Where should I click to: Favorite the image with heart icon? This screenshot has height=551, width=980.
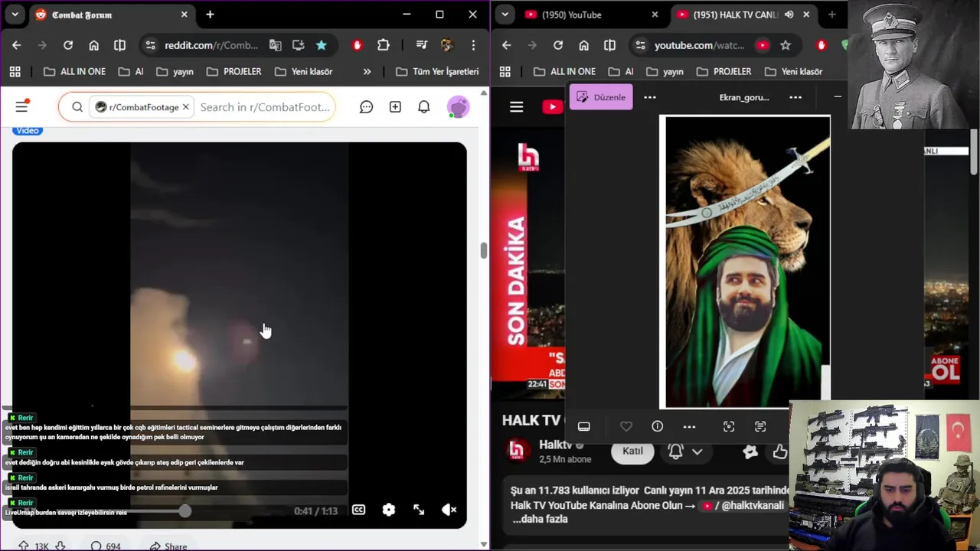[x=626, y=426]
